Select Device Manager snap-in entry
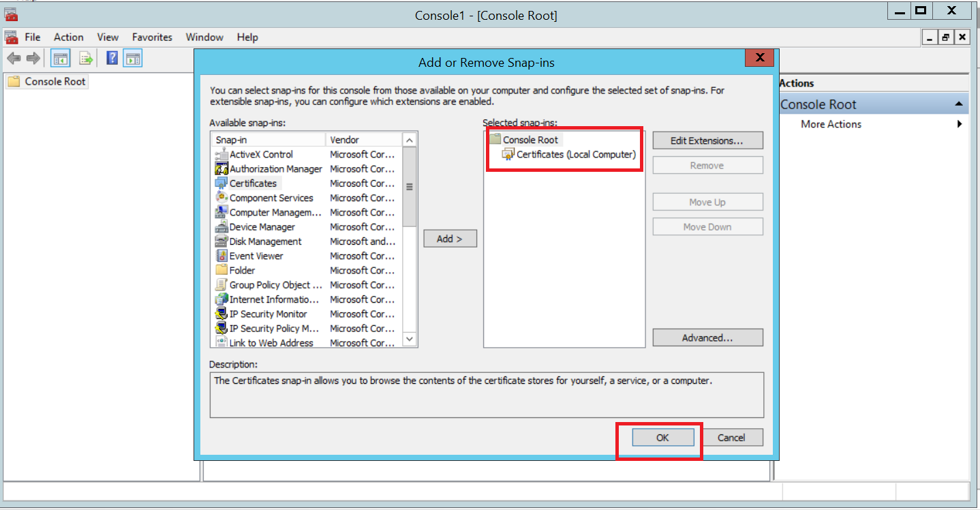 262,227
